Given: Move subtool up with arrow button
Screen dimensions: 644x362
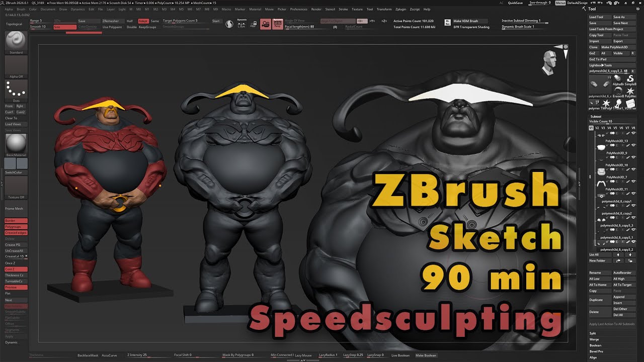Looking at the screenshot, I should click(618, 255).
